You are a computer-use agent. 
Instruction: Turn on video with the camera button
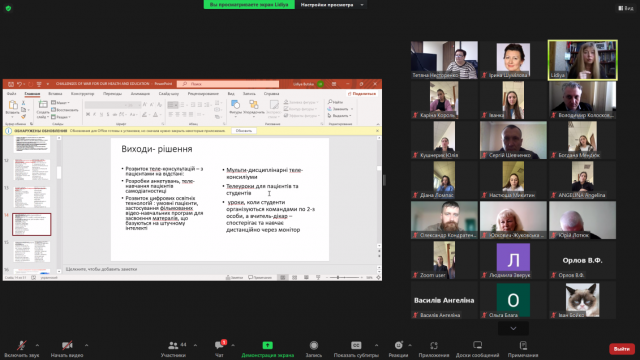click(x=67, y=345)
